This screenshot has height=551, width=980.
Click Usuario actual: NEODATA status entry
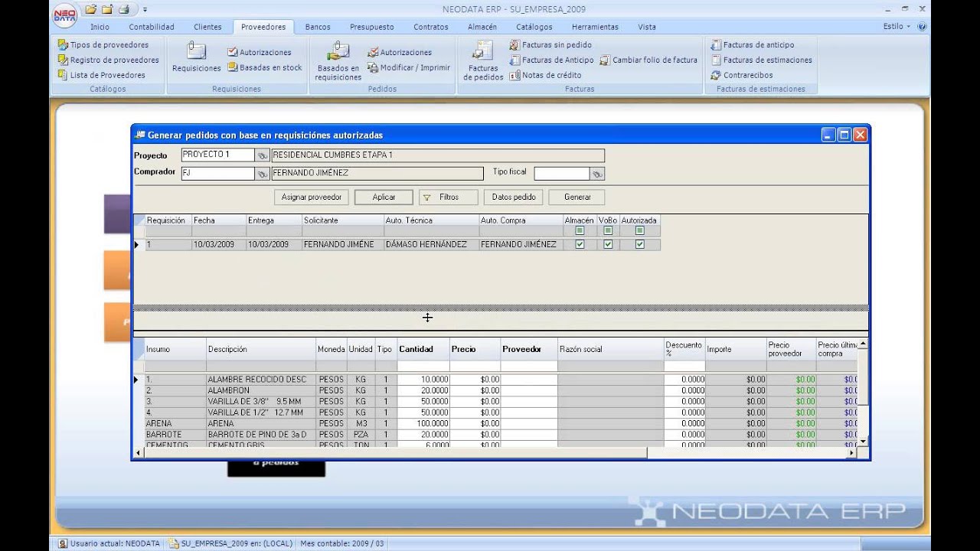point(109,543)
